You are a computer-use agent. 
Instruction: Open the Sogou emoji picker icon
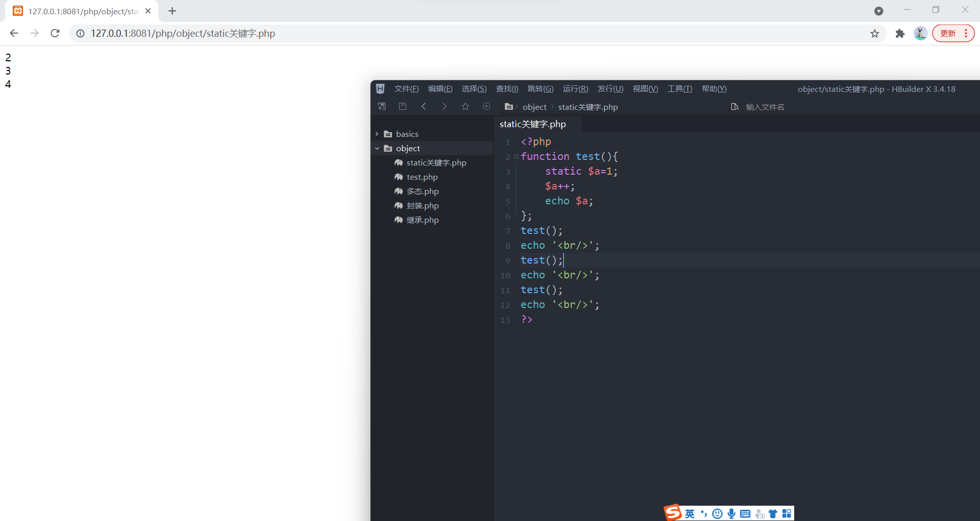tap(718, 513)
